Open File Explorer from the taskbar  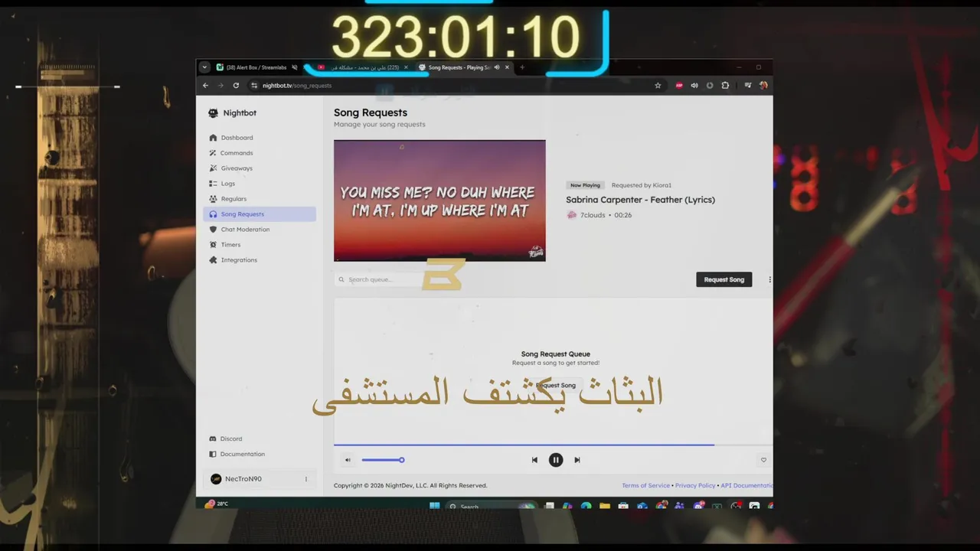605,506
